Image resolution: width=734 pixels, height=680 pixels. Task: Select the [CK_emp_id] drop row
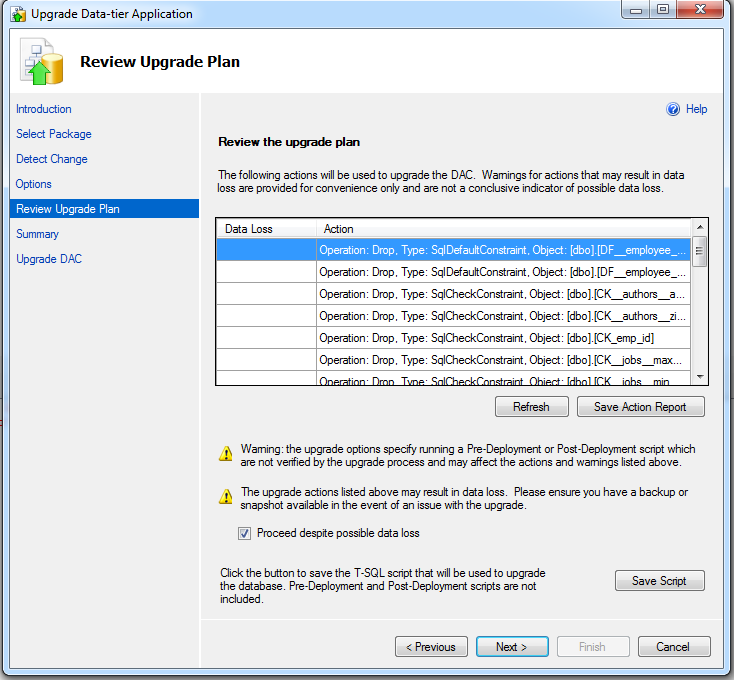pos(454,338)
